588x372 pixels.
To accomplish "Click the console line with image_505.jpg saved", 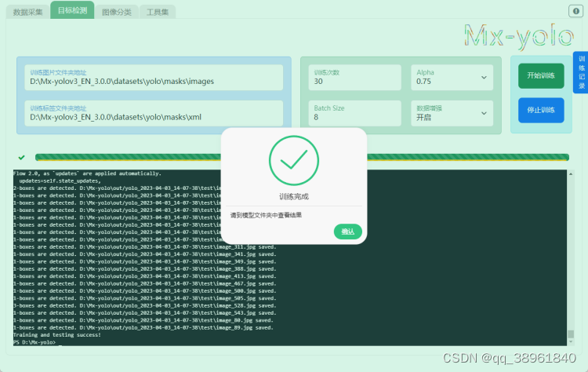I will point(145,298).
